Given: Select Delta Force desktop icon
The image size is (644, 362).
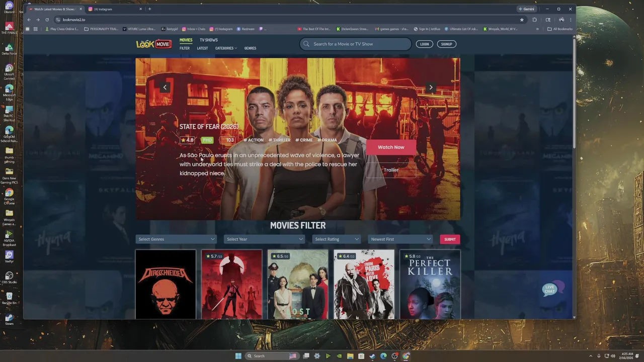Looking at the screenshot, I should point(9,49).
